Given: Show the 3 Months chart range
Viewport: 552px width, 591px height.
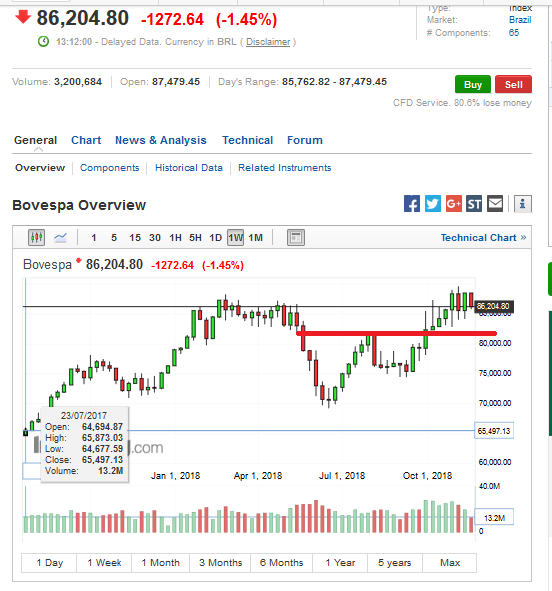Looking at the screenshot, I should (x=220, y=563).
